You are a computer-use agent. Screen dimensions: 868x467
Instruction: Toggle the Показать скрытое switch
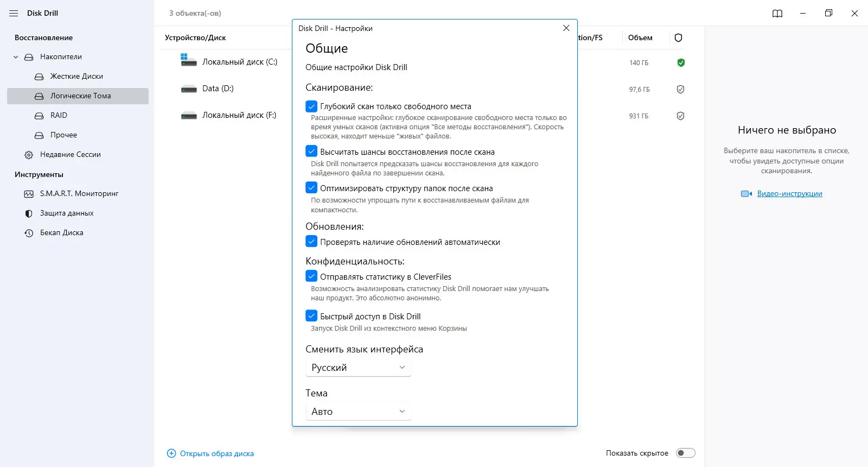click(686, 453)
